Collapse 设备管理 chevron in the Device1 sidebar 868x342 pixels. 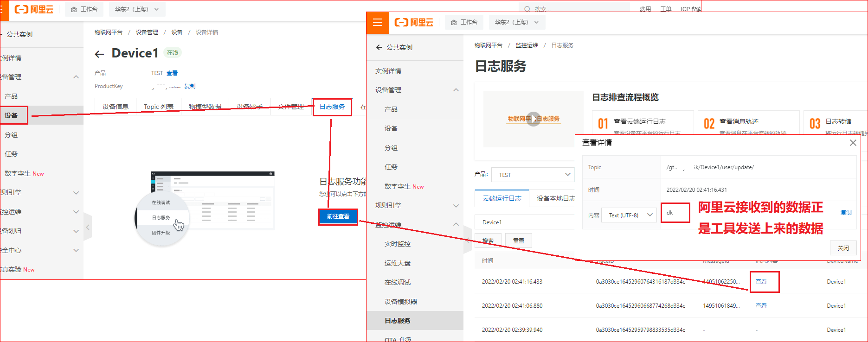point(76,77)
